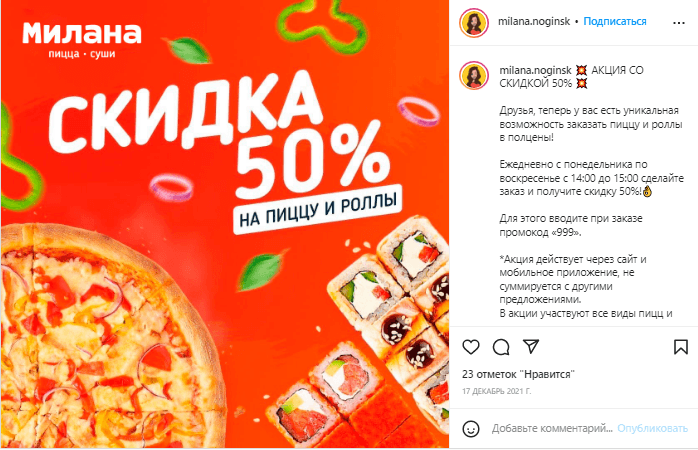
Task: Open comments via the speech bubble icon
Action: click(501, 347)
